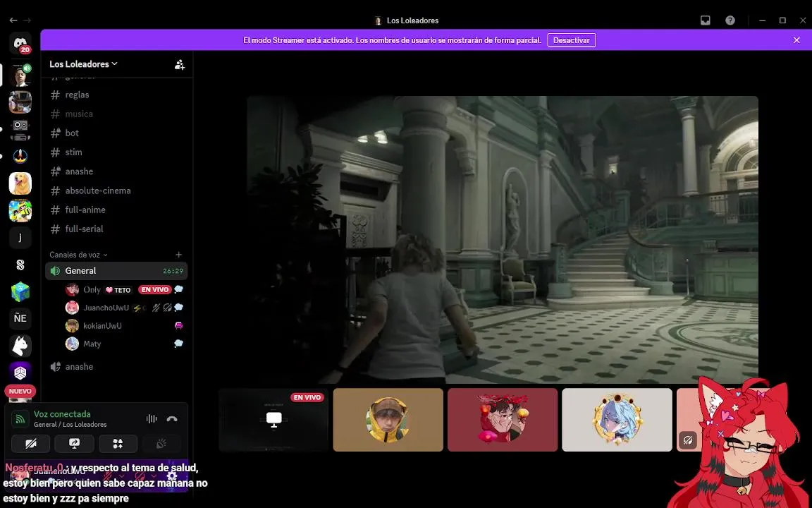This screenshot has width=812, height=508.
Task: Expand the Los Loleadores server menu
Action: tap(83, 64)
